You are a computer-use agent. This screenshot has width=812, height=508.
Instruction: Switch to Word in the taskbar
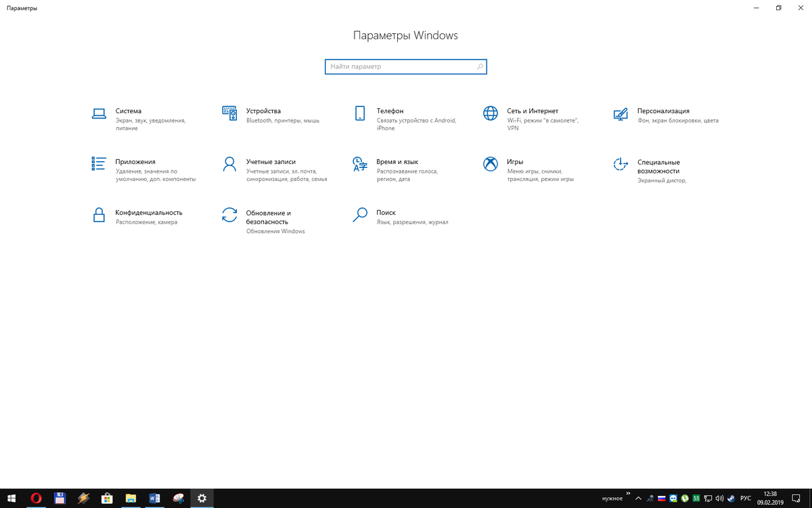[x=154, y=499]
